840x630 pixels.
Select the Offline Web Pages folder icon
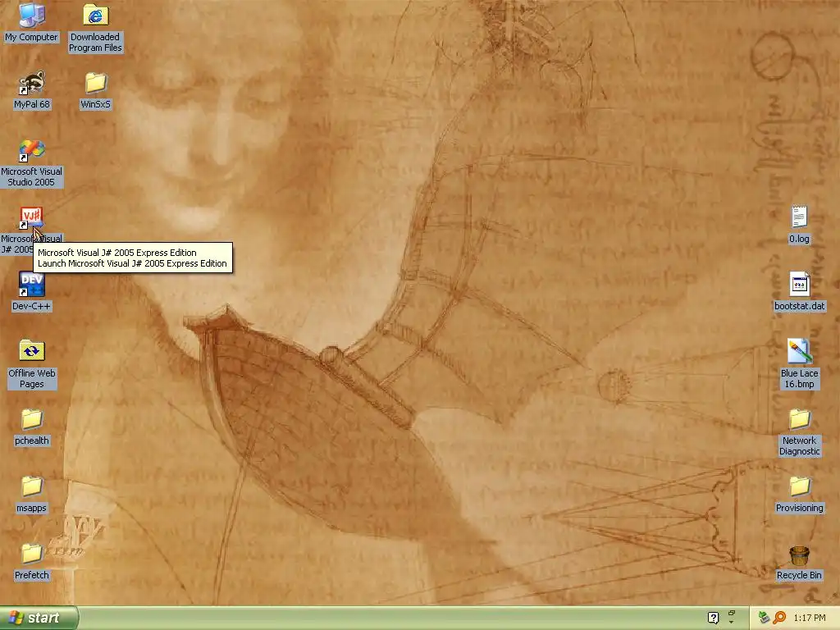point(32,351)
